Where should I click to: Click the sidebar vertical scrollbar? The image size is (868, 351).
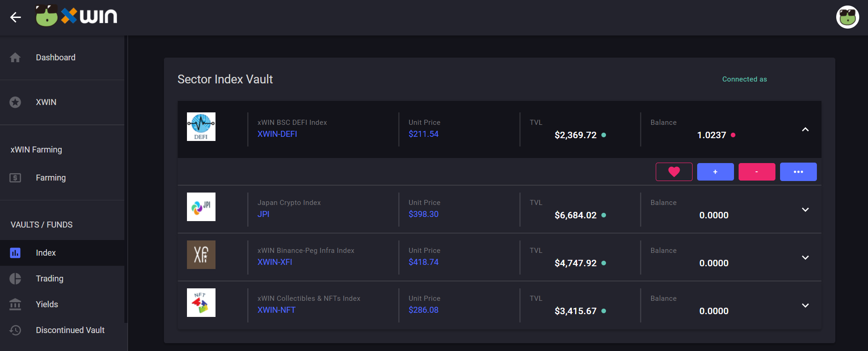tap(126, 180)
